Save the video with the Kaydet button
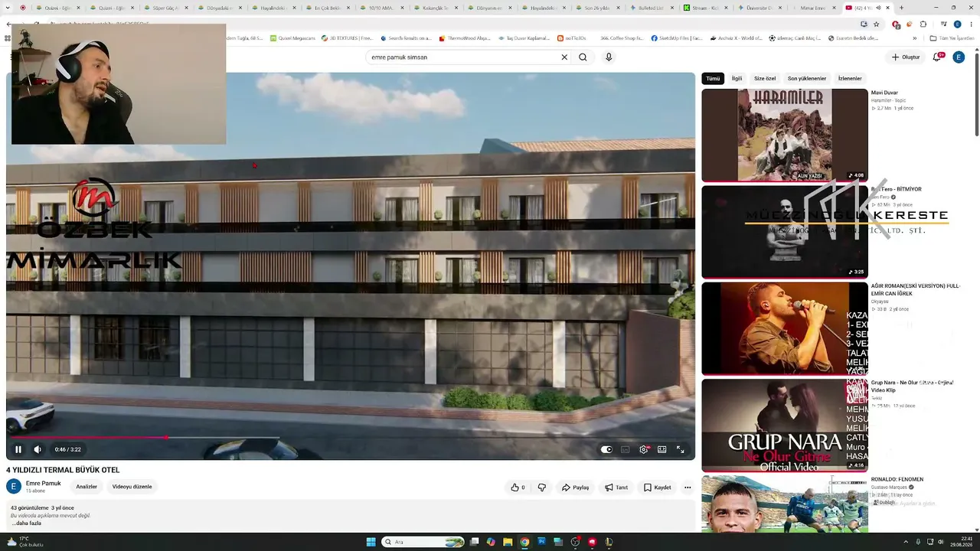 [x=657, y=487]
